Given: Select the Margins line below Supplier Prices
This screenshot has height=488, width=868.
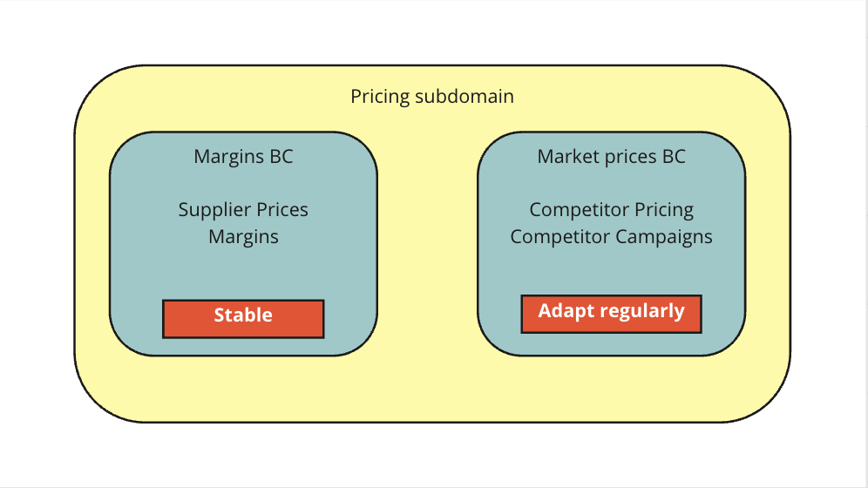Looking at the screenshot, I should pos(243,236).
